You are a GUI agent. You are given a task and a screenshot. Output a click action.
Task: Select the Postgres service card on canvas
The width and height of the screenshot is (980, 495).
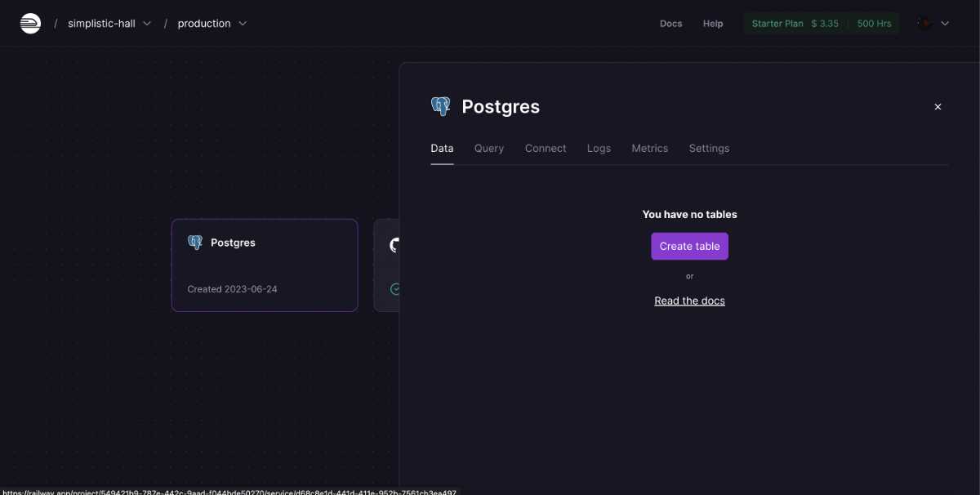pyautogui.click(x=265, y=265)
